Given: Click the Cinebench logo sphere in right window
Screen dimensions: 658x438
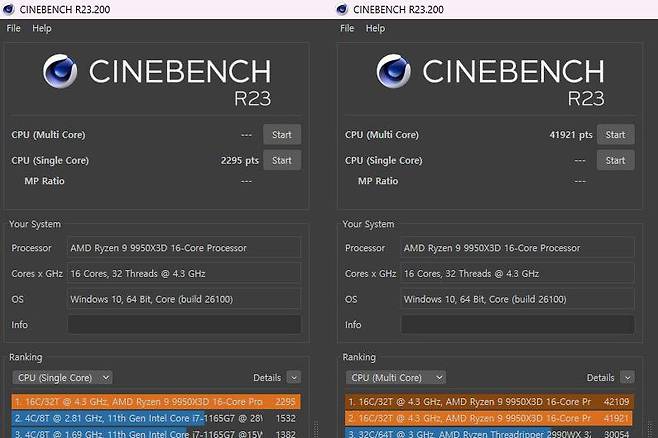Looking at the screenshot, I should (395, 73).
